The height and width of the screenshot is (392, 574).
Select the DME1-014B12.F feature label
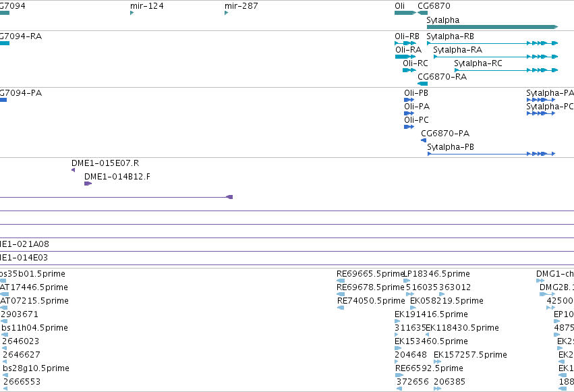(x=117, y=177)
